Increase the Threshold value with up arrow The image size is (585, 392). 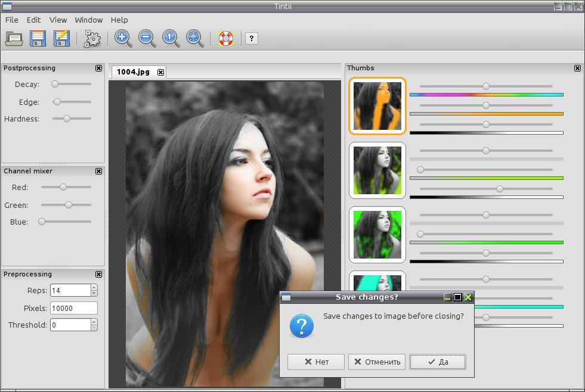point(94,322)
